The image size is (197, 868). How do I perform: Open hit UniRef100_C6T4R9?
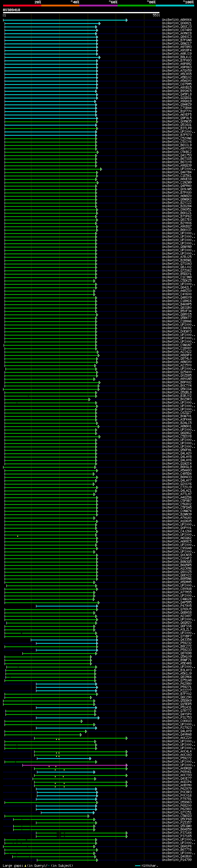[177, 30]
